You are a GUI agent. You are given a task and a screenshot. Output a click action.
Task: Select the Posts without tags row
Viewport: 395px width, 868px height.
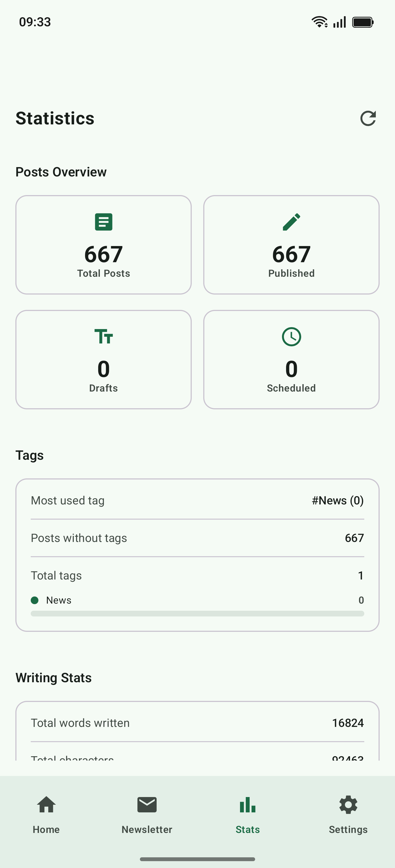coord(197,538)
